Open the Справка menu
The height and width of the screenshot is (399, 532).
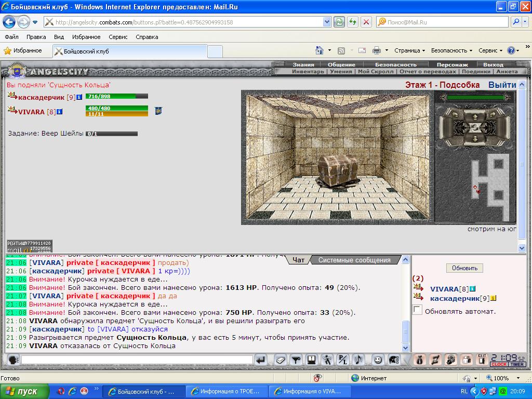147,37
